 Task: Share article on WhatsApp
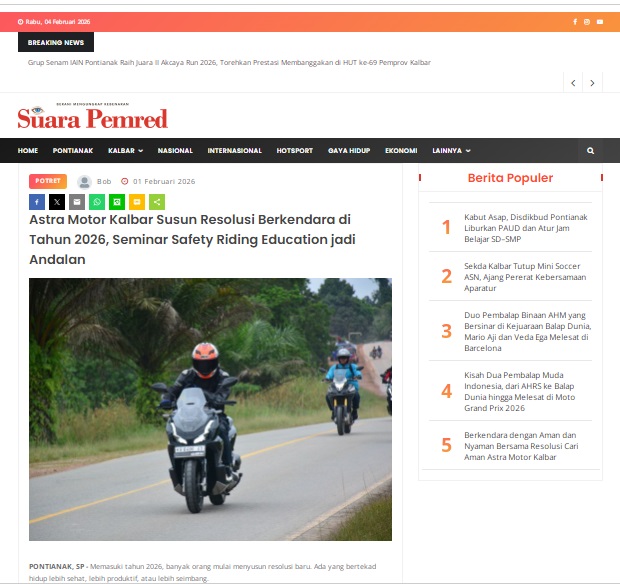point(97,202)
